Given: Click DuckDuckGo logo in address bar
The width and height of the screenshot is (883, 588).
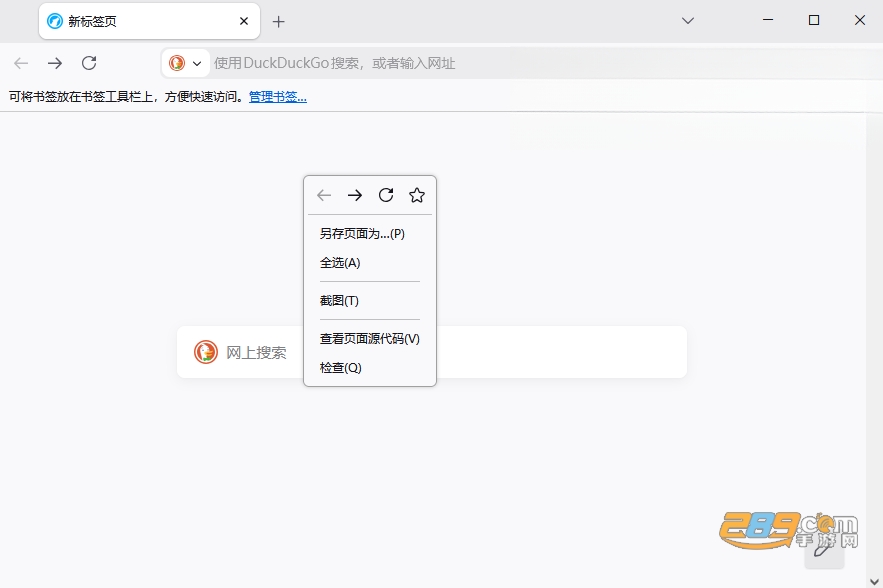Looking at the screenshot, I should click(x=177, y=63).
